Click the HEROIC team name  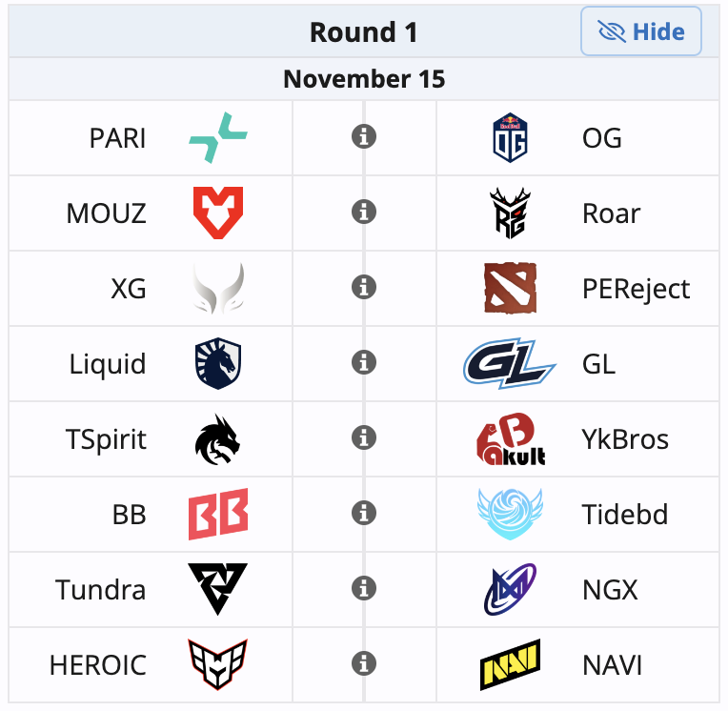(x=98, y=664)
